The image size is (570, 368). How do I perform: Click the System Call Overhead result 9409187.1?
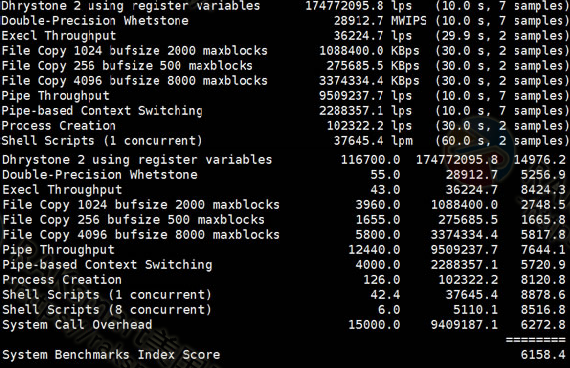(464, 325)
